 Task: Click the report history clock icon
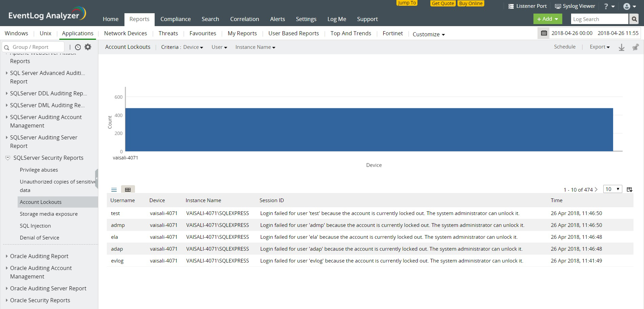[x=78, y=47]
